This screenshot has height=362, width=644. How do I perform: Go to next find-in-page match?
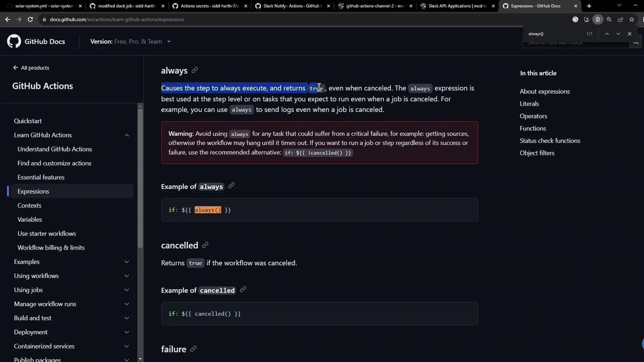click(x=618, y=34)
